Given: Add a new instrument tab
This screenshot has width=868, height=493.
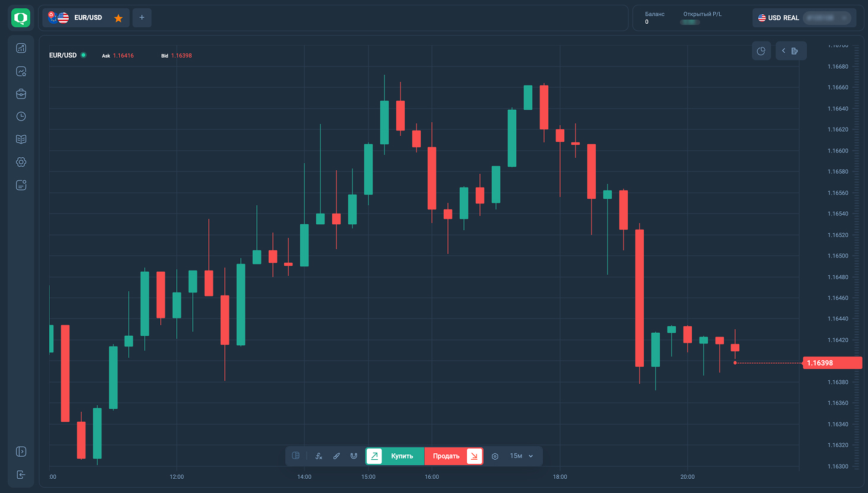Looking at the screenshot, I should pyautogui.click(x=142, y=18).
